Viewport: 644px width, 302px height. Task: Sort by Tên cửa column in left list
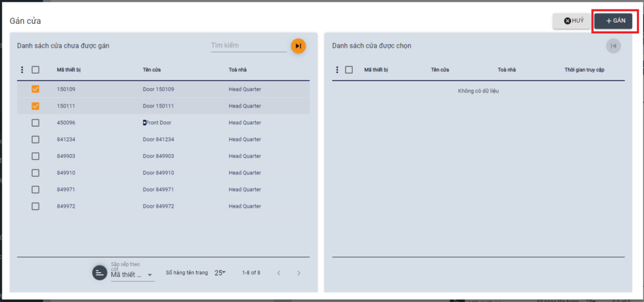tap(152, 70)
